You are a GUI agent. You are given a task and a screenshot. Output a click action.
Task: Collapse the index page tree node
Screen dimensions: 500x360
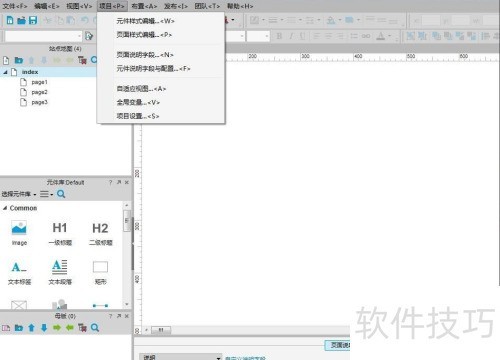pyautogui.click(x=5, y=72)
